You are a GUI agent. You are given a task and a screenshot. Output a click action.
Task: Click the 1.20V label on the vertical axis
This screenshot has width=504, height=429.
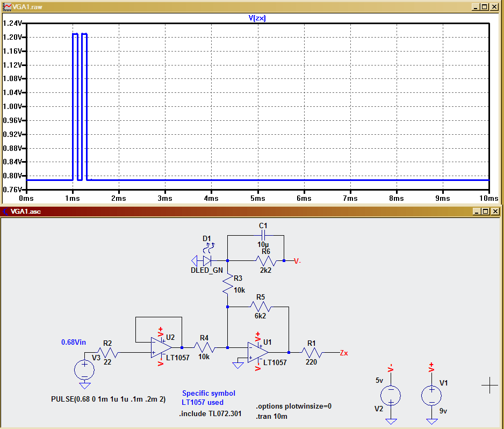point(12,37)
